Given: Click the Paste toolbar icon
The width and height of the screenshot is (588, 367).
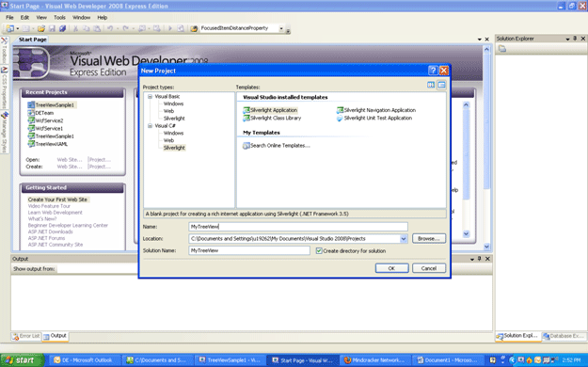Looking at the screenshot, I should 97,28.
